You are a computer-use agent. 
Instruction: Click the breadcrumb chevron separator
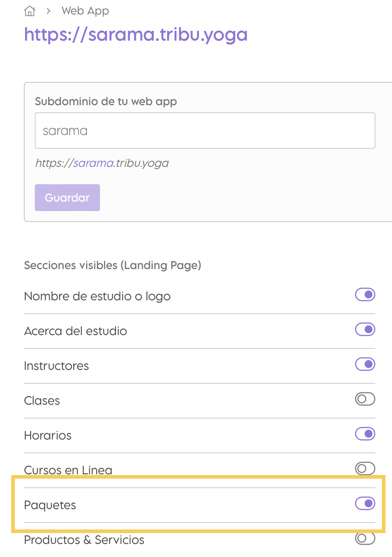(49, 11)
